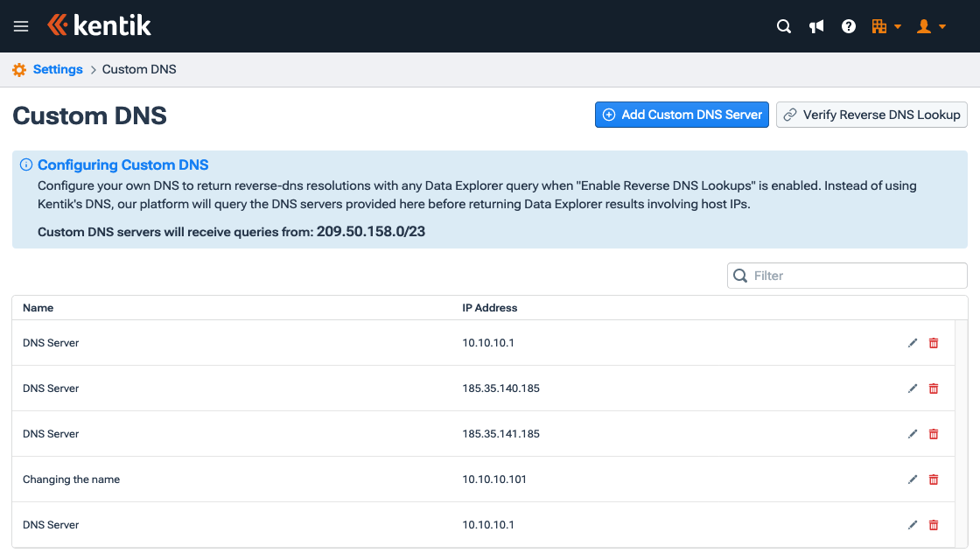Viewport: 980px width, 560px height.
Task: Click the Kentik logo
Action: 99,25
